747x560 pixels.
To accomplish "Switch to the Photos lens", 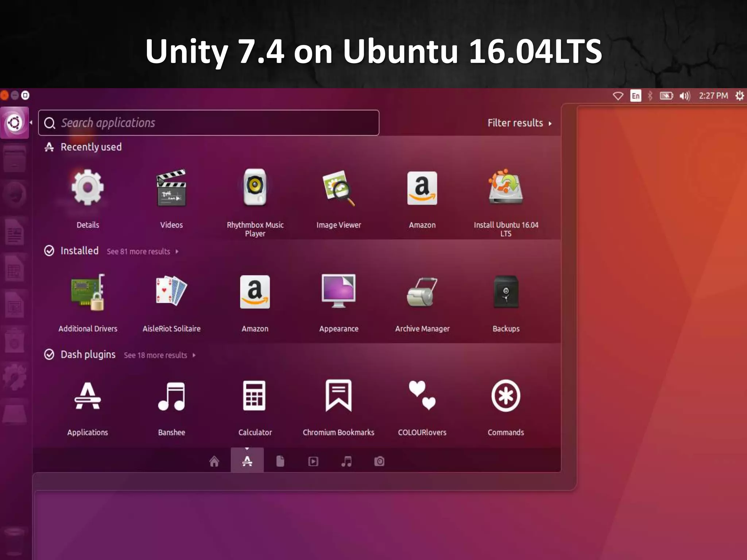I will tap(379, 461).
